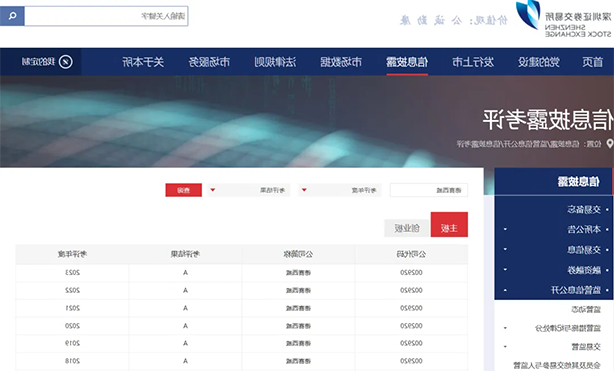614x371 pixels.
Task: Click year 2022 in the table
Action: pos(72,290)
